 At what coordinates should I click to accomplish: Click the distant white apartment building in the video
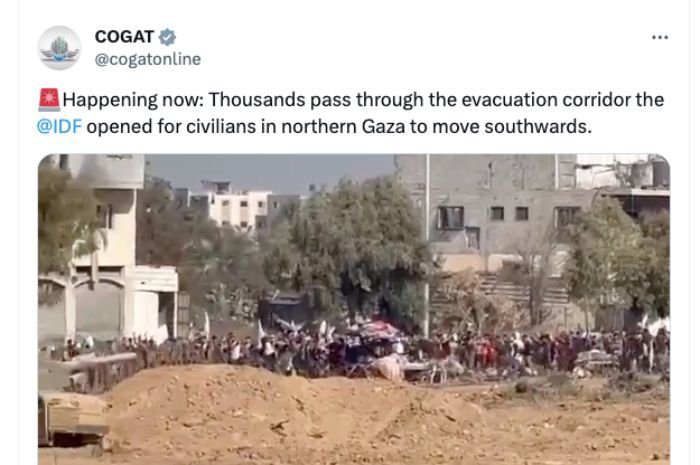[237, 206]
